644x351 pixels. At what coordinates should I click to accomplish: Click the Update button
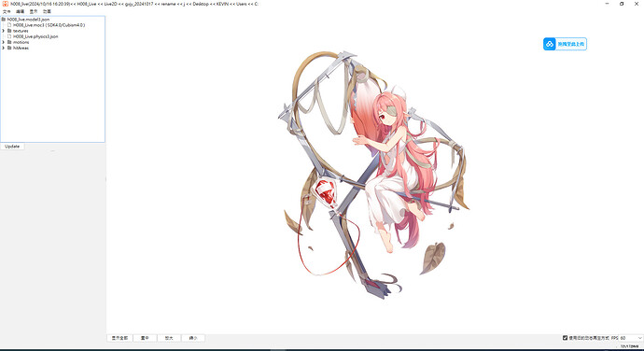(x=12, y=147)
